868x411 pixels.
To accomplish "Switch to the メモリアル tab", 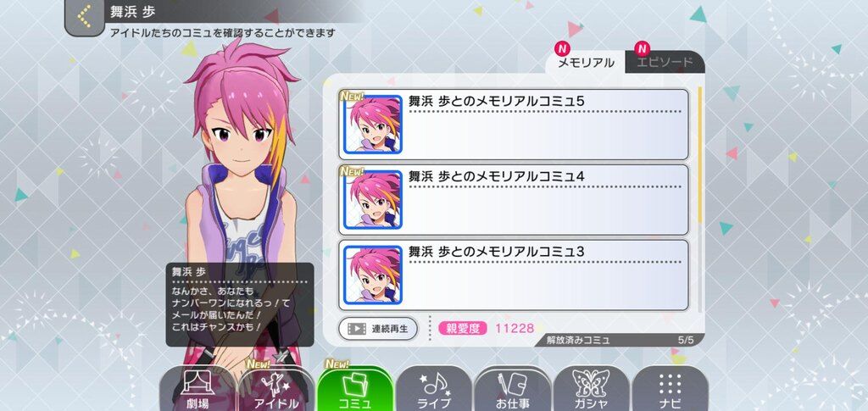I will pos(586,63).
